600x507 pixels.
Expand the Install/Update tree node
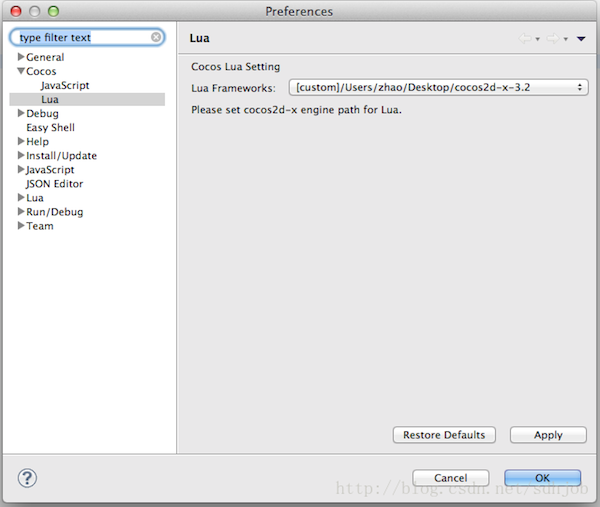(21, 155)
